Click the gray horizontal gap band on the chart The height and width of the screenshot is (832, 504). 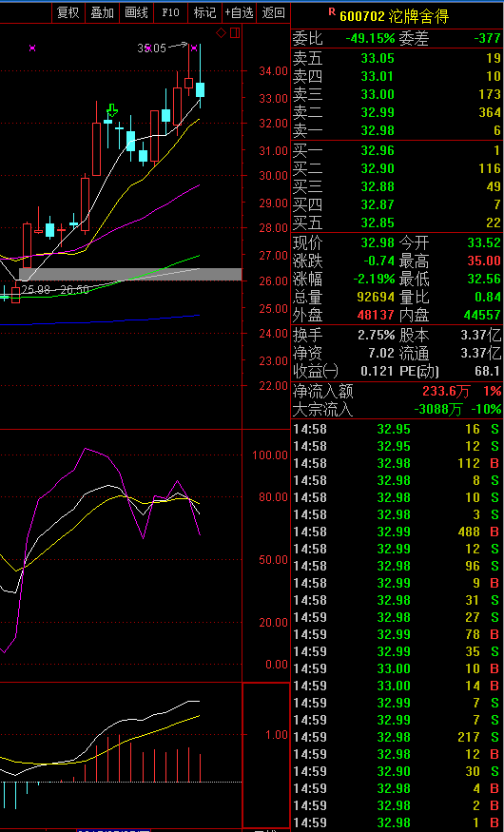[130, 274]
